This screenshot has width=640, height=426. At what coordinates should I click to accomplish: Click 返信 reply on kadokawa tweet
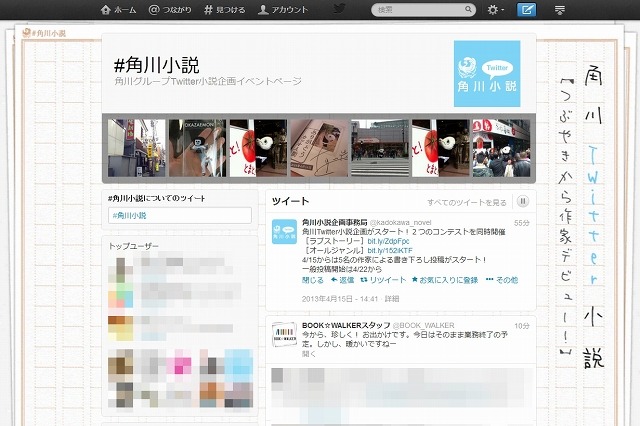342,280
